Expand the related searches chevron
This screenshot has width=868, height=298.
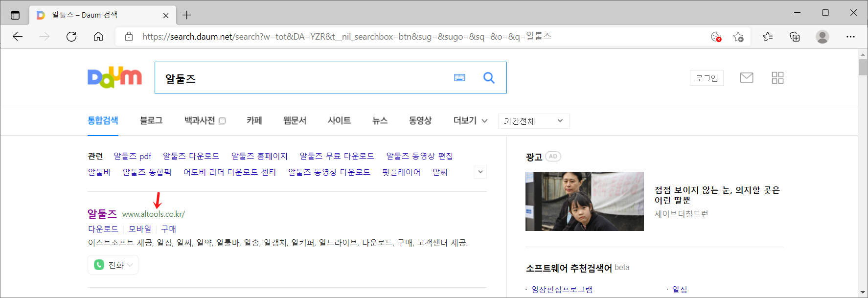click(x=480, y=172)
